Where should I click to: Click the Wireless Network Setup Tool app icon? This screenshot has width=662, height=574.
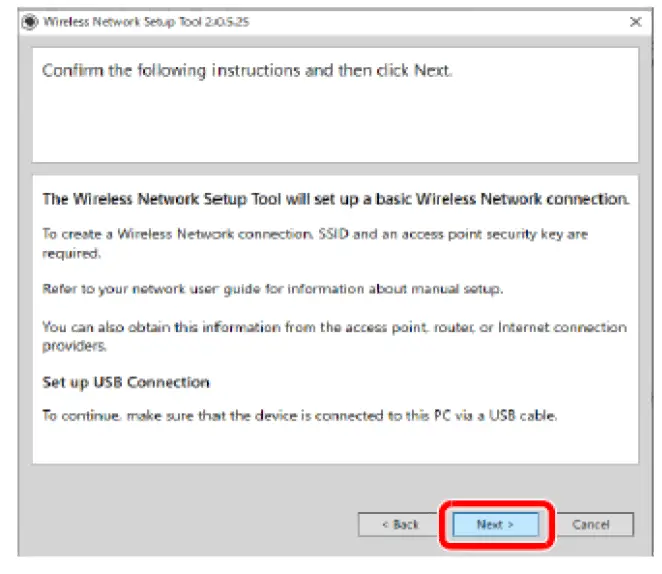[x=29, y=21]
